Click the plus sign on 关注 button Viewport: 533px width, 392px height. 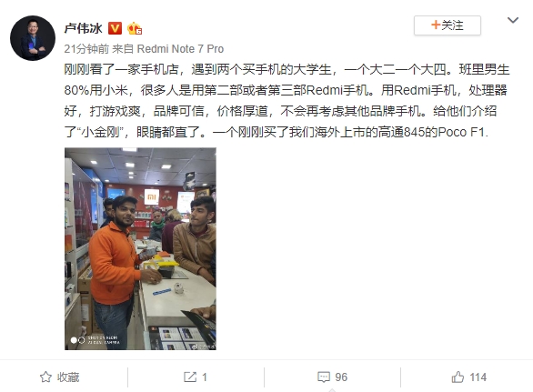[436, 25]
